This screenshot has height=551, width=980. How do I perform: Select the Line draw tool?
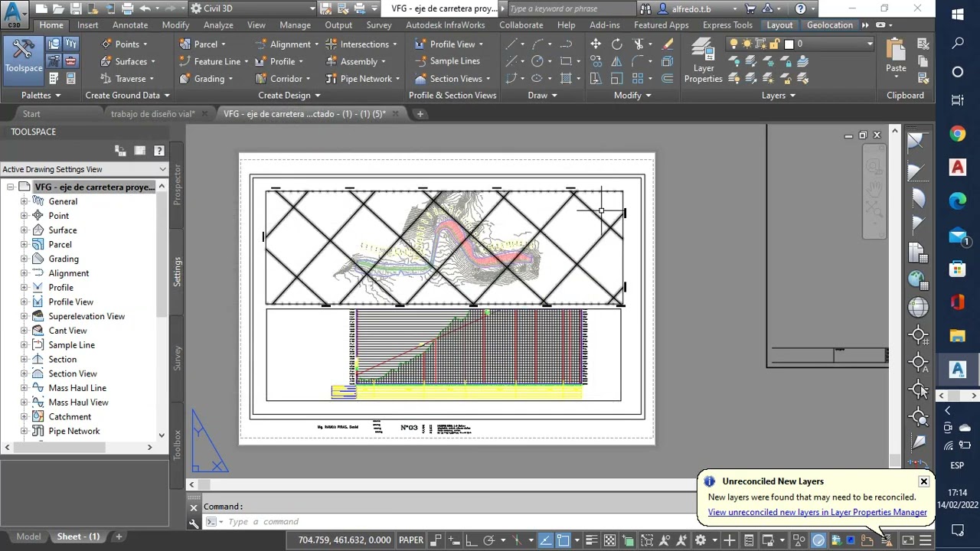pos(511,44)
